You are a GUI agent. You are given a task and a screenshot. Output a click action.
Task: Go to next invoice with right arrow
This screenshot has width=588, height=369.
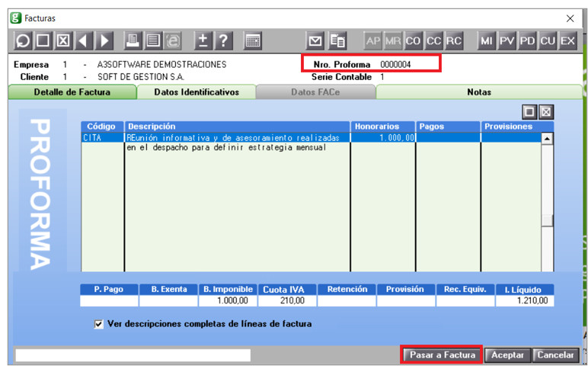pyautogui.click(x=104, y=40)
